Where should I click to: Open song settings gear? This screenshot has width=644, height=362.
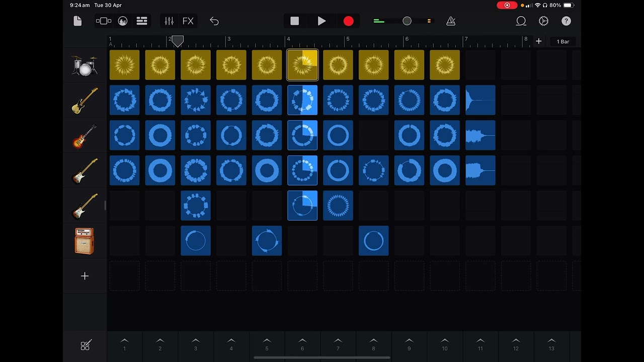[x=543, y=21]
